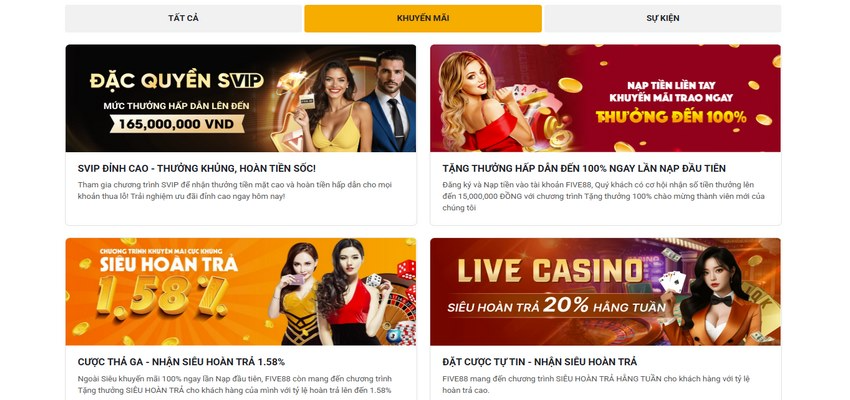Click the playing cards held by the dealer
850x400 pixels.
click(672, 281)
